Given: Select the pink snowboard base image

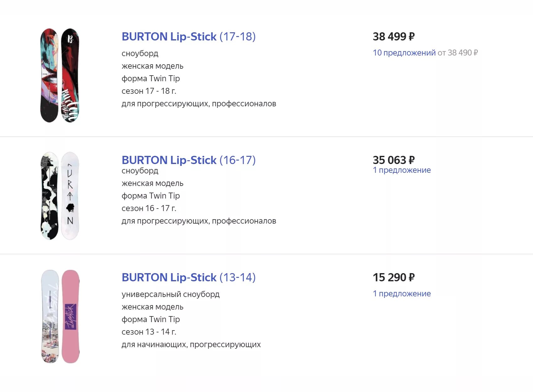Looking at the screenshot, I should pos(71,316).
